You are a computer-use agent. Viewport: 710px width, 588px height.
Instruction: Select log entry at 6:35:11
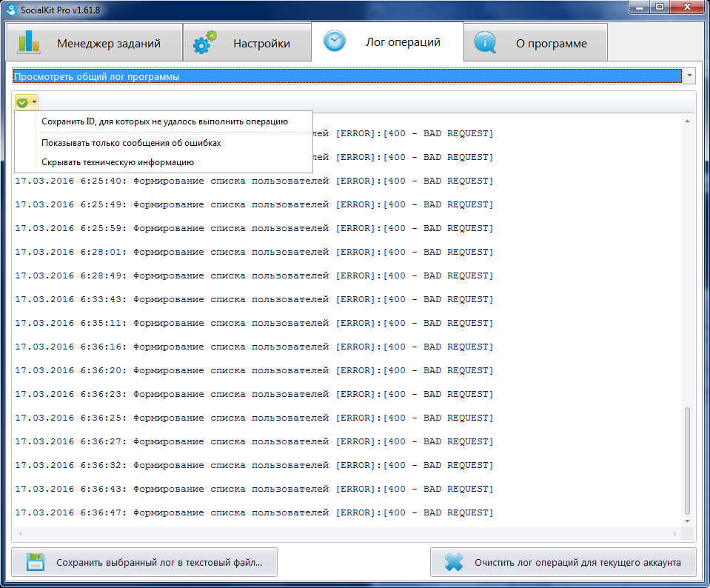point(254,323)
